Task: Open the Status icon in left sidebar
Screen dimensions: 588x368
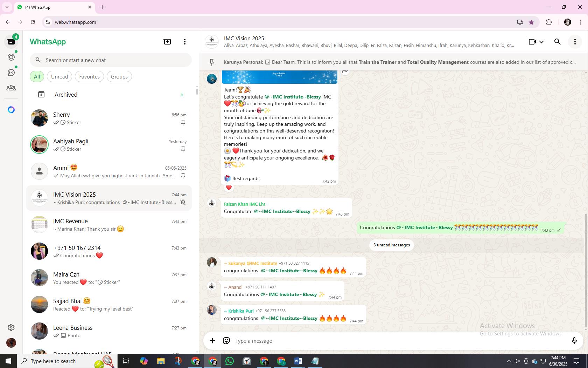Action: click(x=11, y=57)
